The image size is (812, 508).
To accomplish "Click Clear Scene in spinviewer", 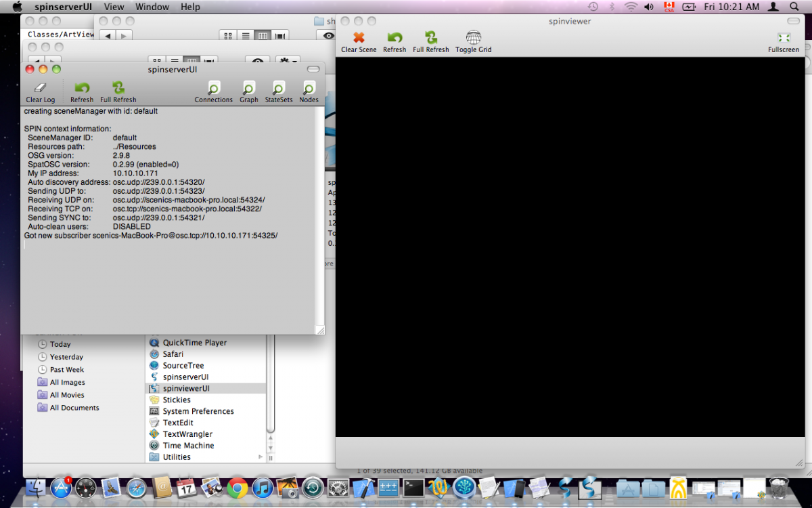I will pyautogui.click(x=359, y=42).
